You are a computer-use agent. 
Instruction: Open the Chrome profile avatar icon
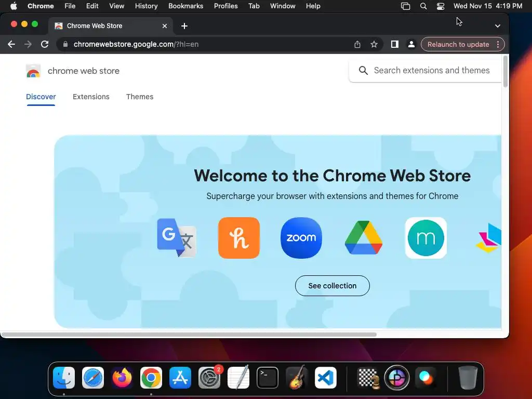click(411, 44)
